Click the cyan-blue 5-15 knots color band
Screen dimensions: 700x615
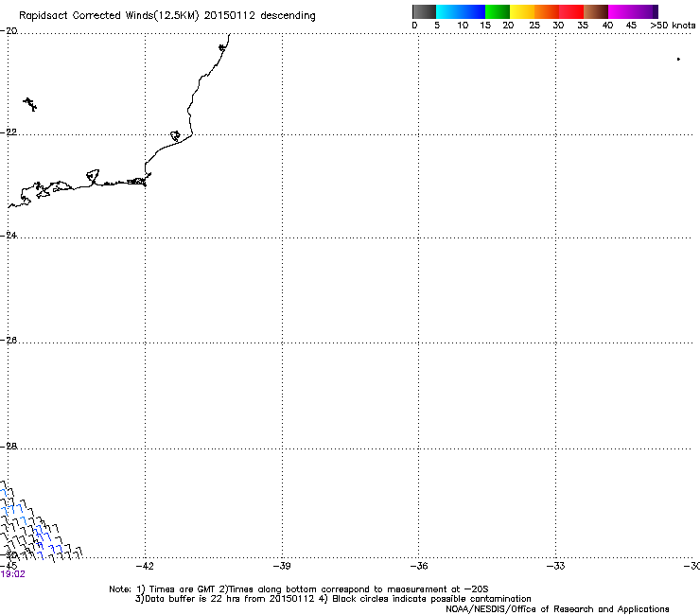pos(461,11)
